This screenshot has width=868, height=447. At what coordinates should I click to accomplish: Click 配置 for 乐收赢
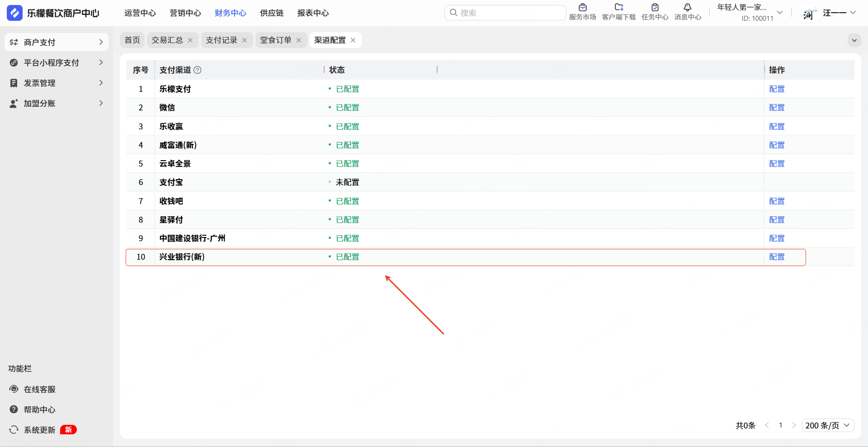(777, 127)
